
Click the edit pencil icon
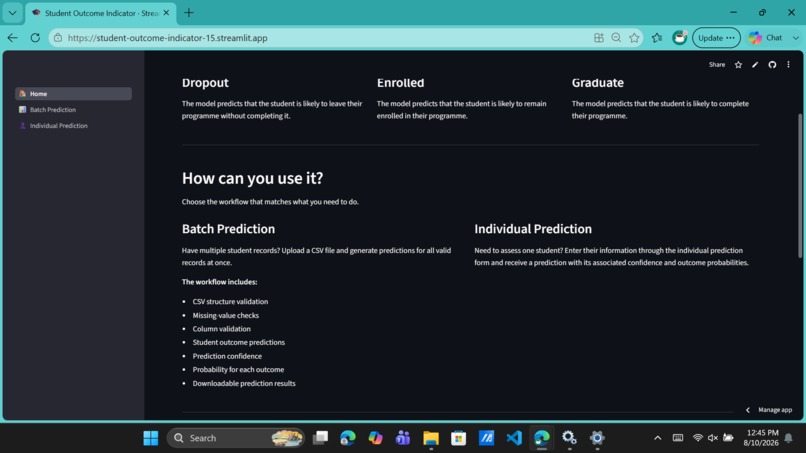tap(755, 65)
